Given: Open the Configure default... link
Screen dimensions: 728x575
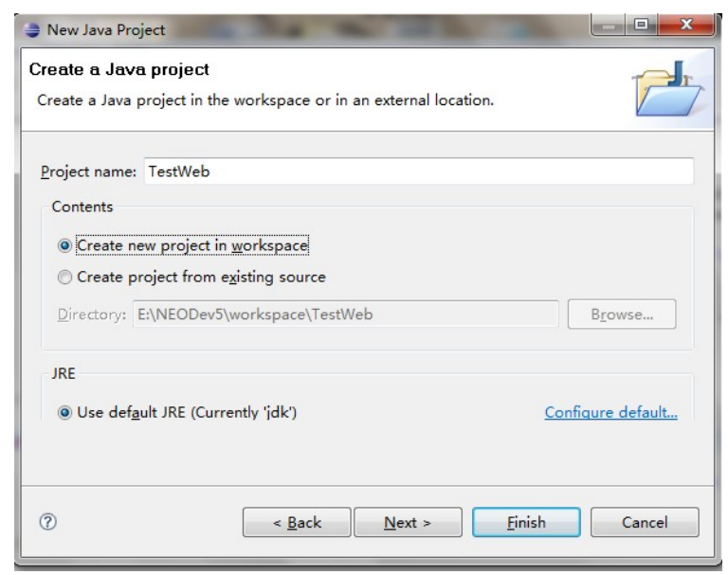Looking at the screenshot, I should (x=611, y=412).
